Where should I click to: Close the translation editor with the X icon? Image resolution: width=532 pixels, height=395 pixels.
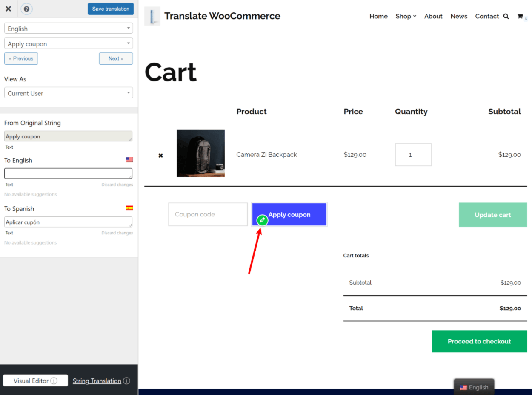tap(8, 9)
